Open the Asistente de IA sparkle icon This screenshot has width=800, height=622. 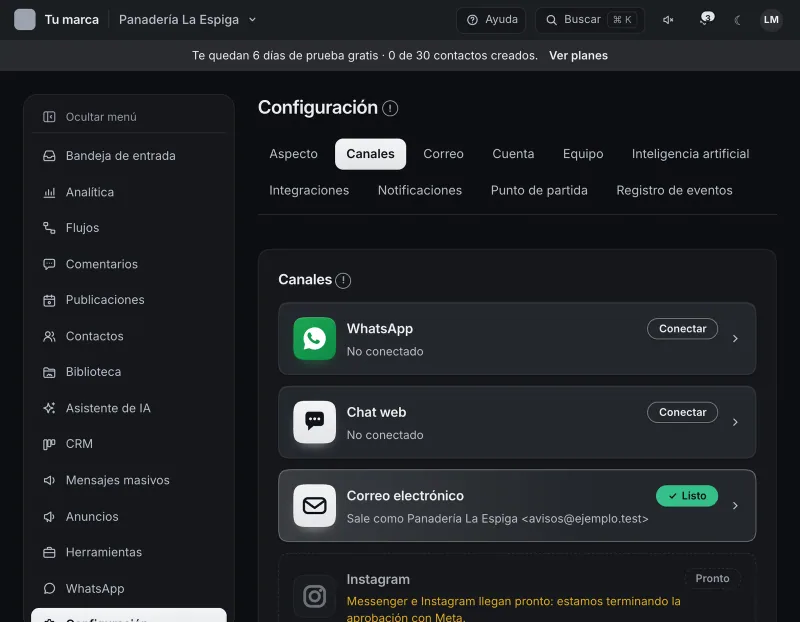point(49,408)
